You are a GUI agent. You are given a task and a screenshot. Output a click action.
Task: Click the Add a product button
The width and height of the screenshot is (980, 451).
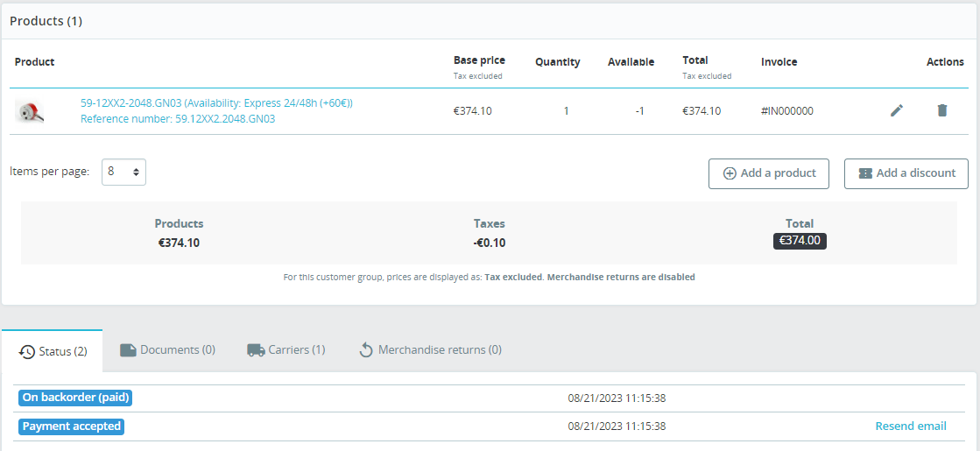769,173
